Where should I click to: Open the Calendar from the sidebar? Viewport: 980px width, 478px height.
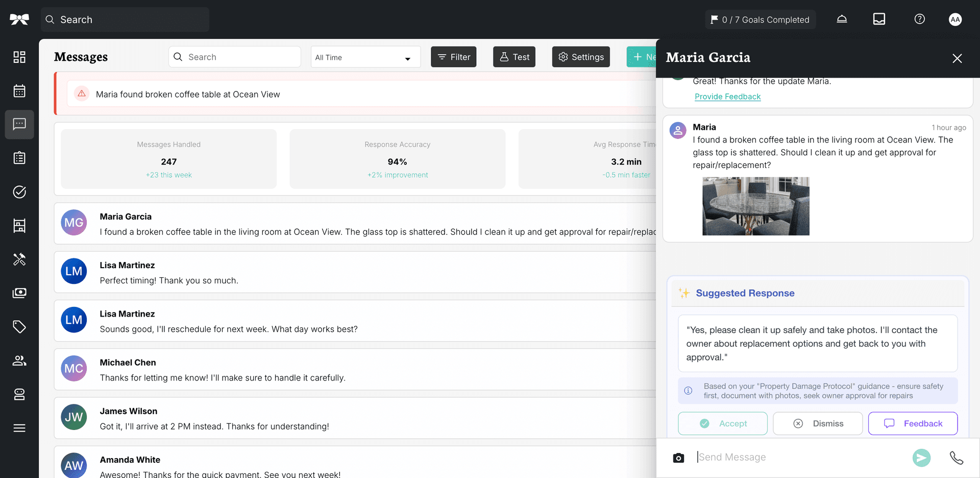coord(19,90)
